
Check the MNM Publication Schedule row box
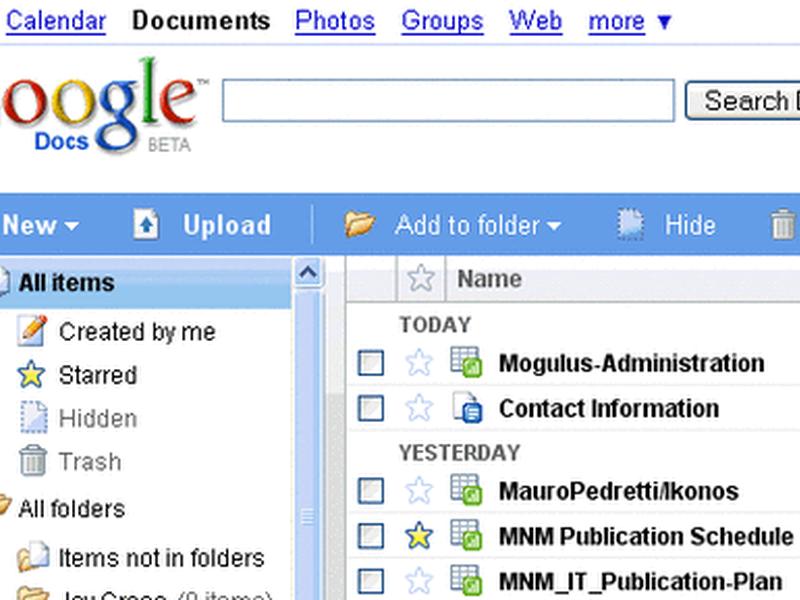(371, 536)
